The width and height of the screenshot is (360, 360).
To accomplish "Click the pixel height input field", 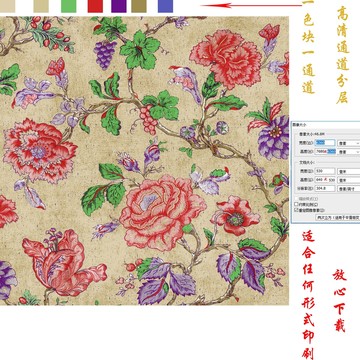I will [325, 151].
